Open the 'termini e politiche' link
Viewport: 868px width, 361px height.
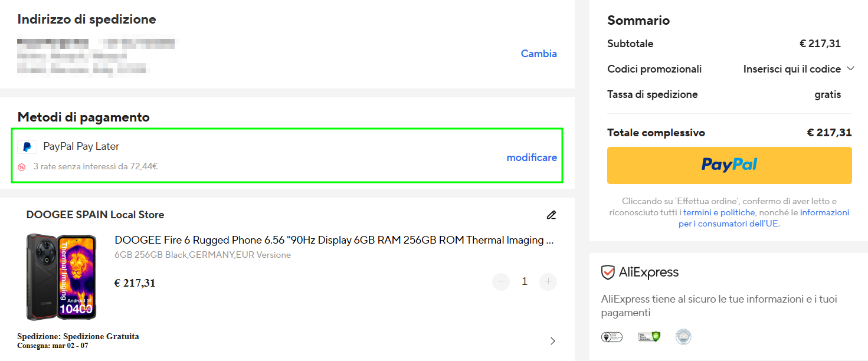(x=719, y=212)
